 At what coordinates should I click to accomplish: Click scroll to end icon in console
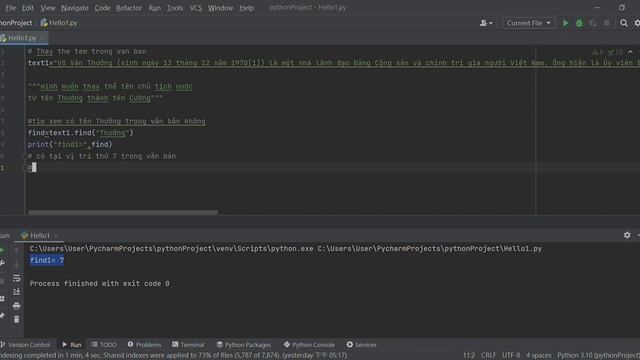pos(16,292)
